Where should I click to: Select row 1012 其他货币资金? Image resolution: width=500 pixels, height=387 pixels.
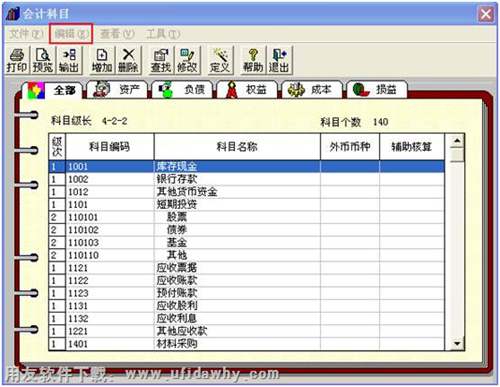click(x=247, y=192)
